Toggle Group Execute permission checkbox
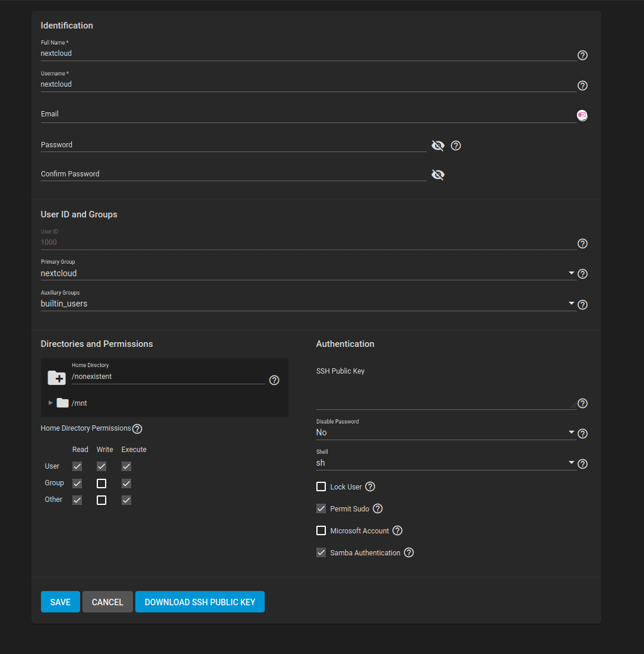This screenshot has width=644, height=654. click(x=126, y=484)
